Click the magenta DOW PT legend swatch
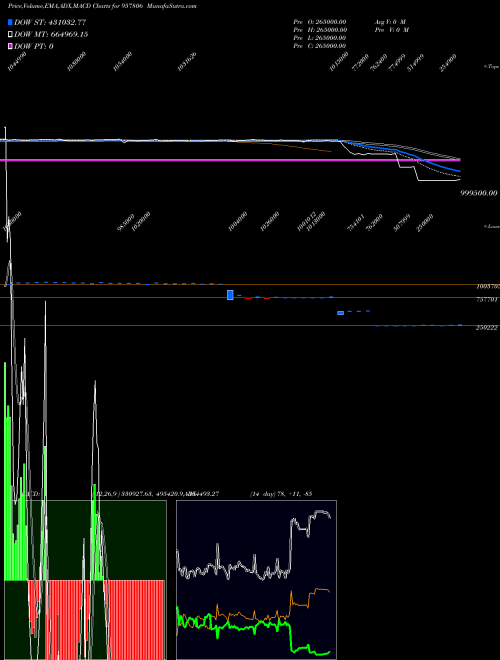Viewport: 500px width, 660px height. tap(10, 46)
